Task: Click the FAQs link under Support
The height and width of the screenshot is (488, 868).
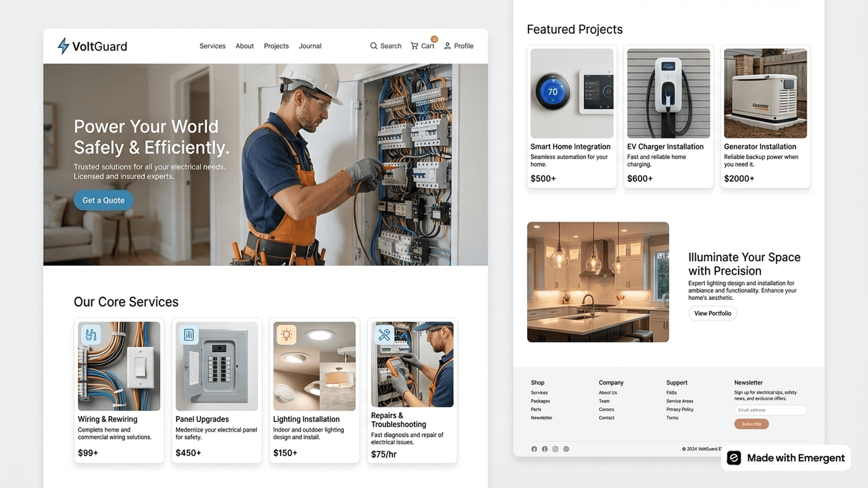Action: coord(671,392)
